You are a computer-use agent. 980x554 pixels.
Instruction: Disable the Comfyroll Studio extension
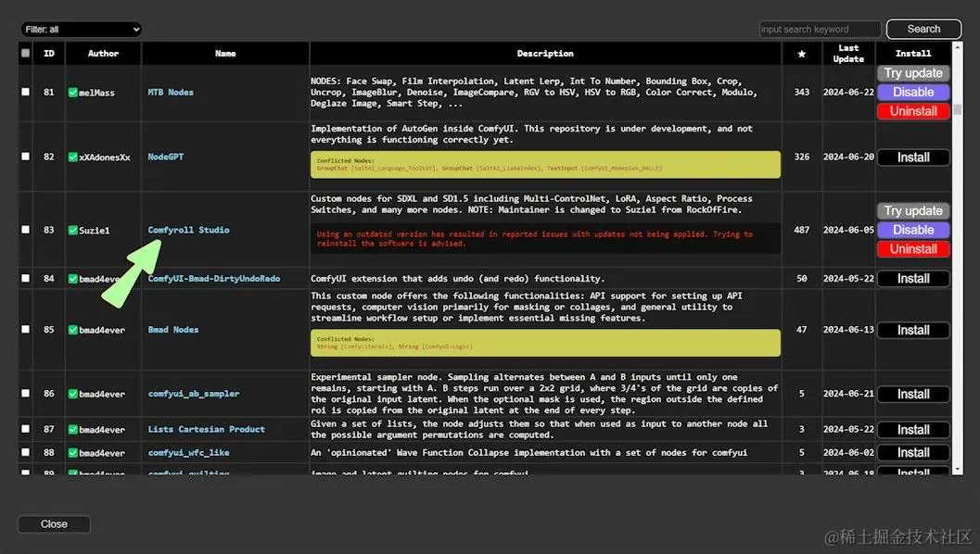coord(913,230)
